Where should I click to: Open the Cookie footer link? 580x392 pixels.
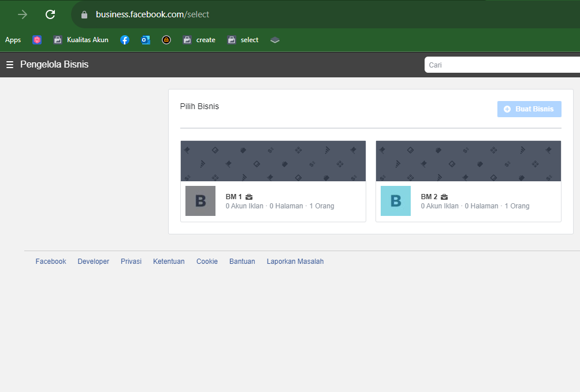(x=207, y=262)
